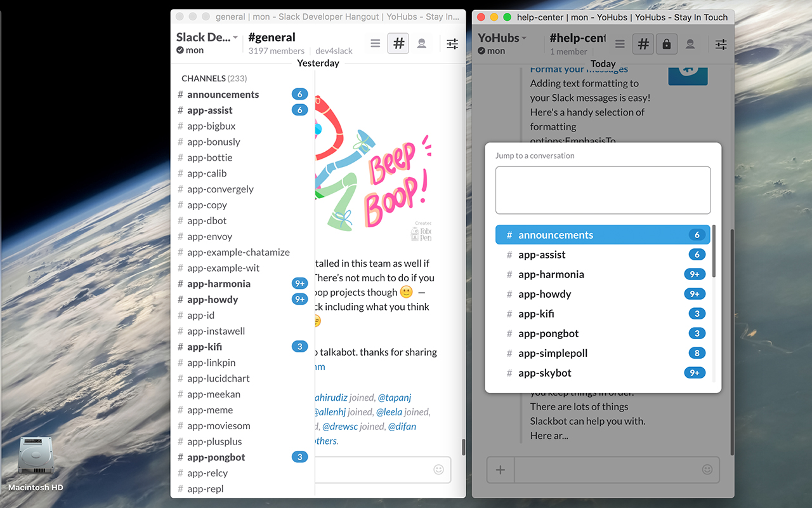Toggle the # channels button in YoHubs toolbar
812x508 pixels.
pos(643,44)
